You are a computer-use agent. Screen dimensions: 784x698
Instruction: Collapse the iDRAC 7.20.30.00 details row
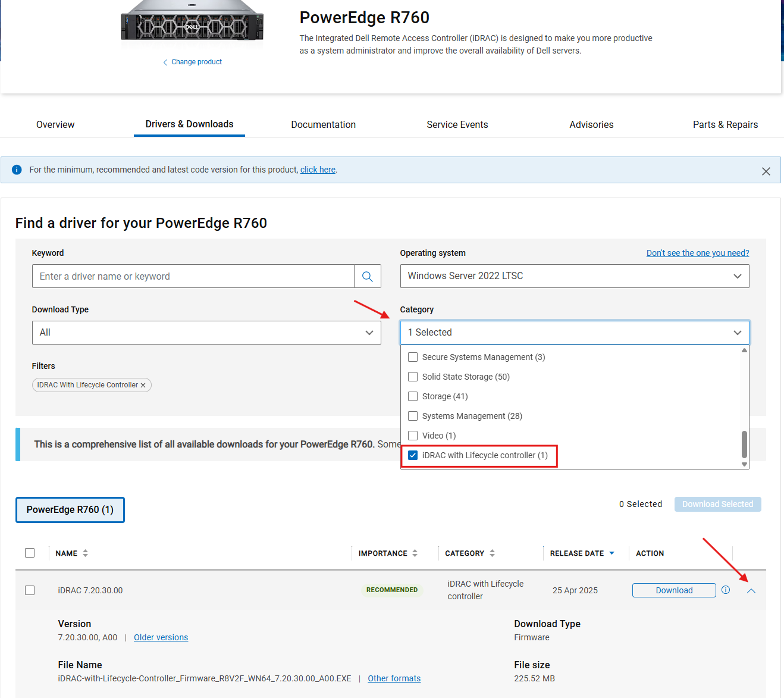[751, 590]
